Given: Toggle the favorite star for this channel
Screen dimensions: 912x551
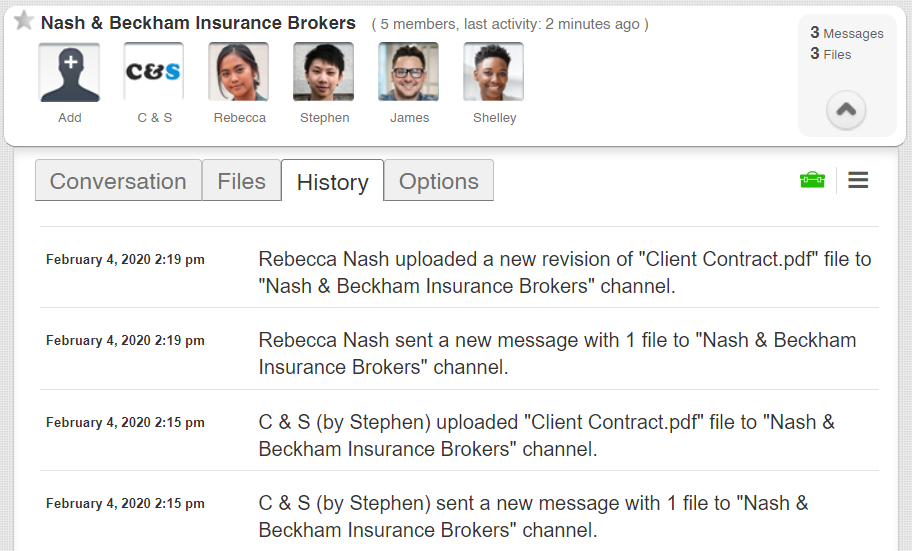Looking at the screenshot, I should point(24,21).
